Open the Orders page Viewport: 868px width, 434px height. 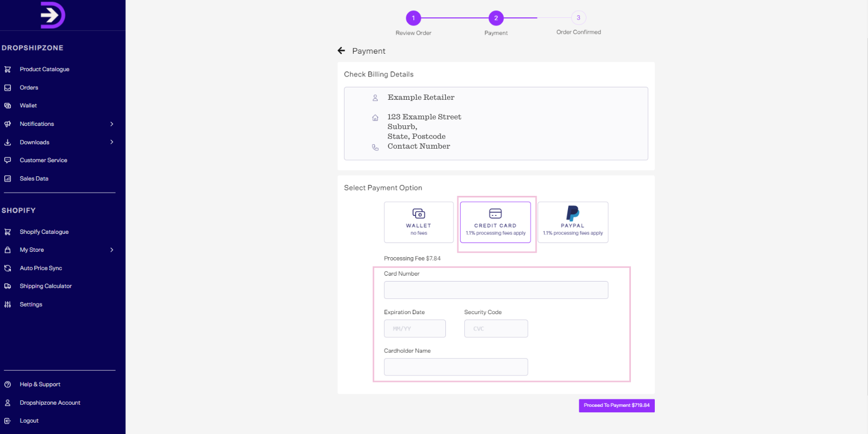click(29, 87)
